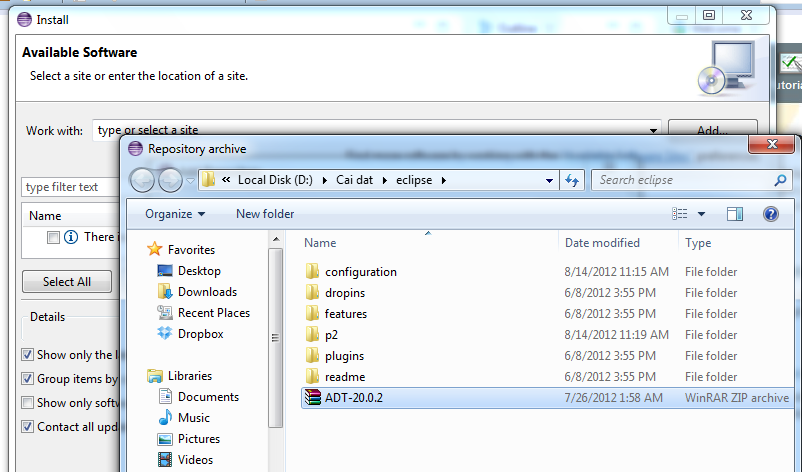The image size is (802, 472).
Task: Toggle the checkbox beside 'There' list item
Action: 53,237
